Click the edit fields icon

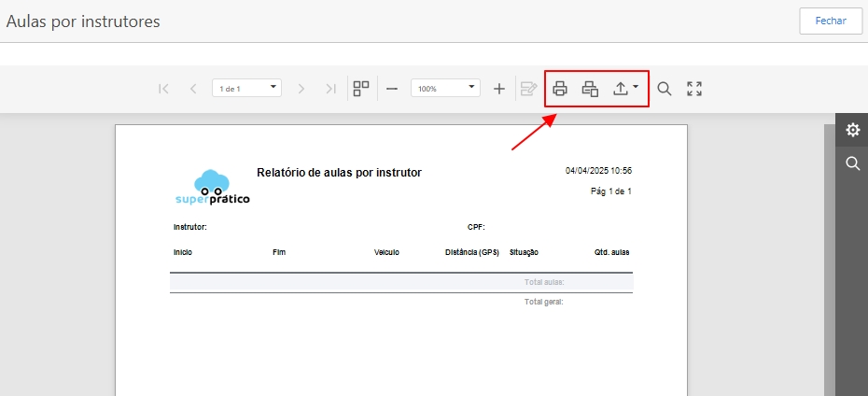pyautogui.click(x=528, y=89)
